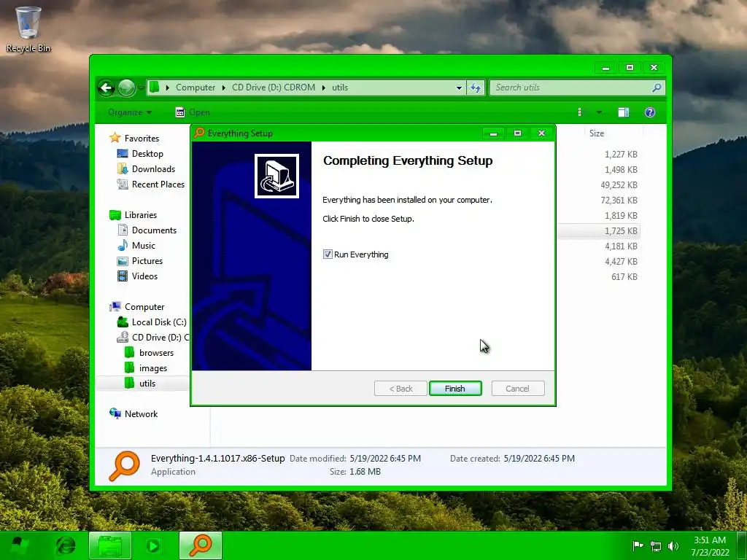Select the file sized 72,361 KB
Viewport: 747px width, 560px height.
click(619, 200)
